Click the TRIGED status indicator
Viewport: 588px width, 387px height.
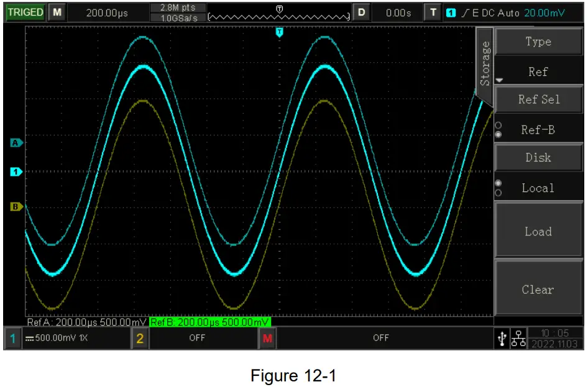pos(25,12)
